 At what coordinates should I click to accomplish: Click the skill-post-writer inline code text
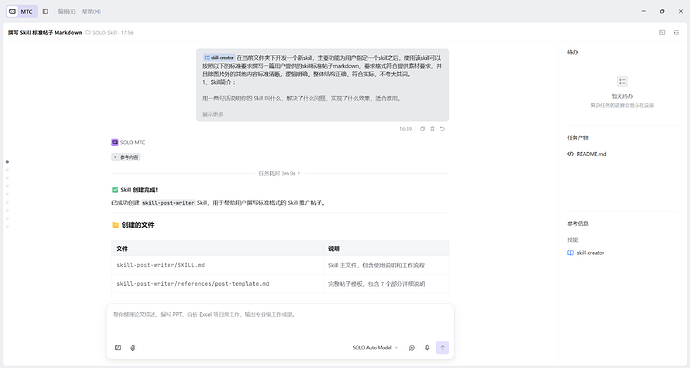click(168, 203)
